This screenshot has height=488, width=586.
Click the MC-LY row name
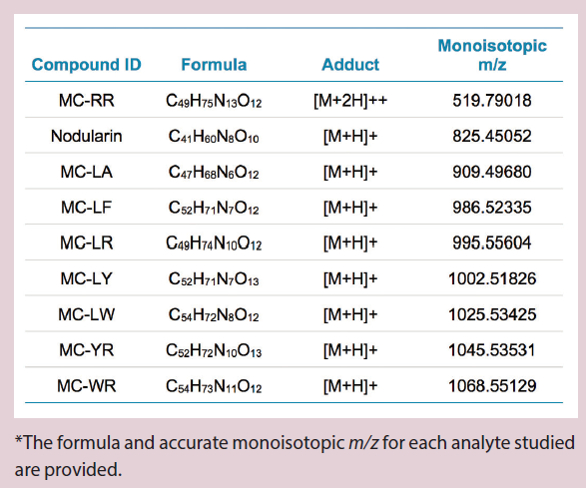click(86, 279)
